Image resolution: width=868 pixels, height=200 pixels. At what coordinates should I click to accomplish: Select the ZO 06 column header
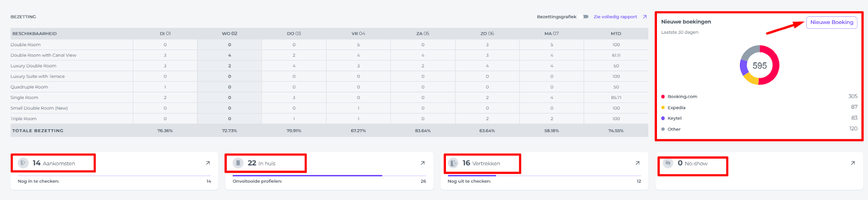pyautogui.click(x=487, y=34)
